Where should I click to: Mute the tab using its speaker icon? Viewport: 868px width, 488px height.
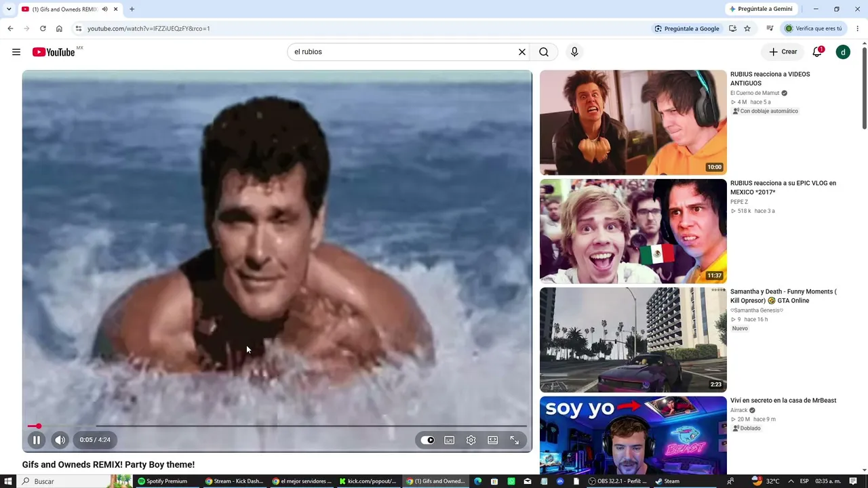click(x=104, y=9)
